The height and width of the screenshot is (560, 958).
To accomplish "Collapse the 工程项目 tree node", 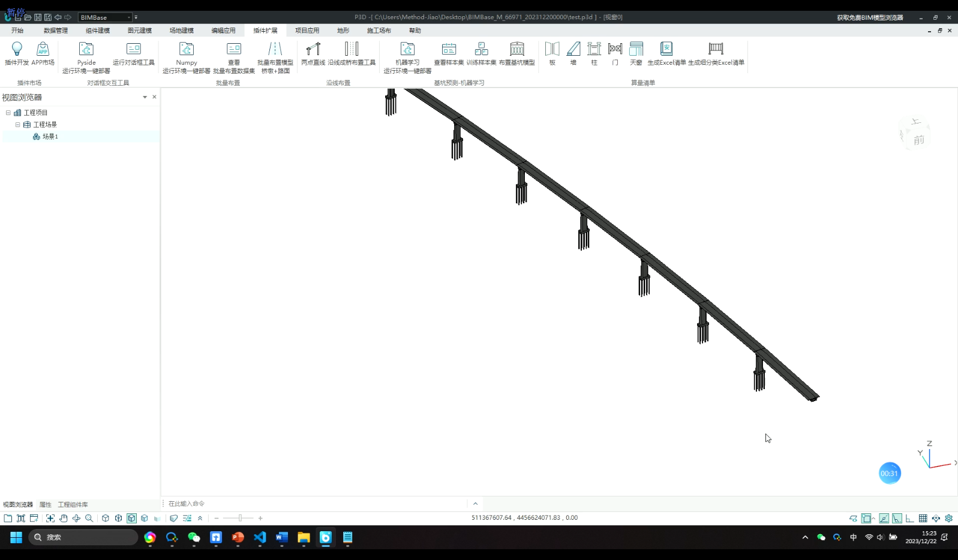I will tap(8, 113).
